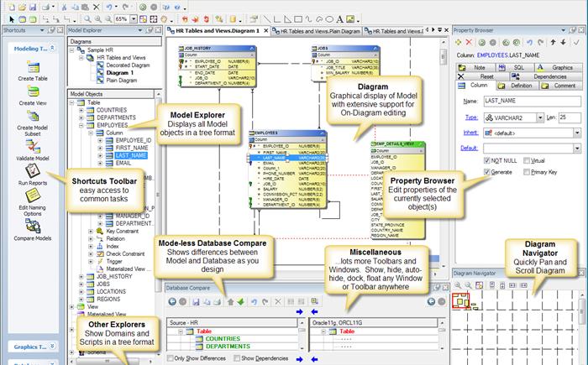Image resolution: width=588 pixels, height=365 pixels.
Task: Open the Default value dropdown arrow
Action: point(577,148)
